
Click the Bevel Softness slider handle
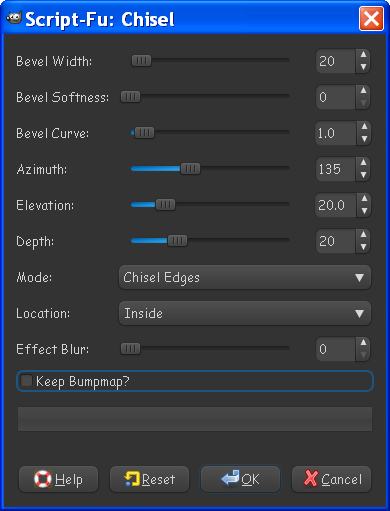(x=130, y=97)
